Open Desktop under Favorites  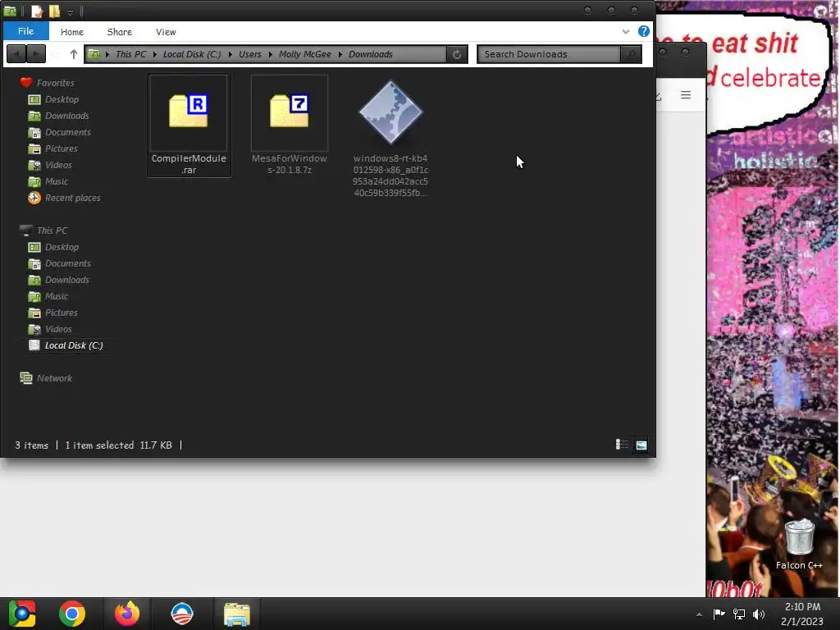coord(53,99)
